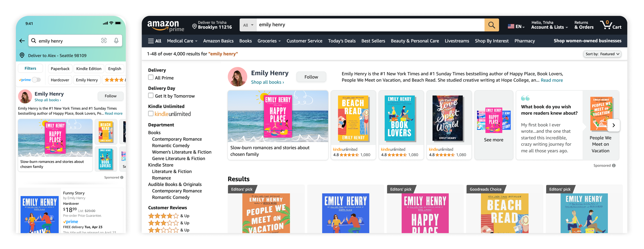Enable the Kindle Unlimited checkbox
Image resolution: width=644 pixels, height=249 pixels.
(151, 113)
